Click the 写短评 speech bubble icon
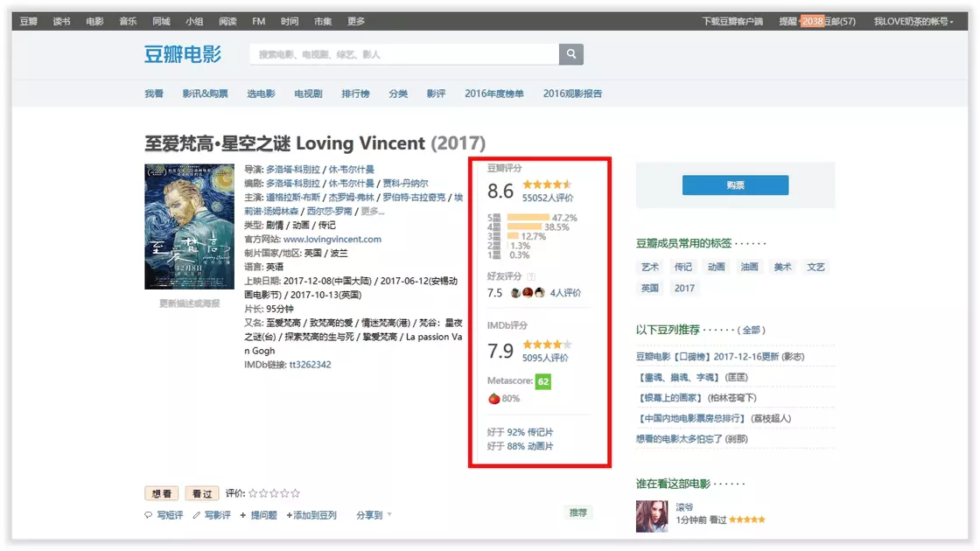The width and height of the screenshot is (980, 551). pyautogui.click(x=149, y=515)
